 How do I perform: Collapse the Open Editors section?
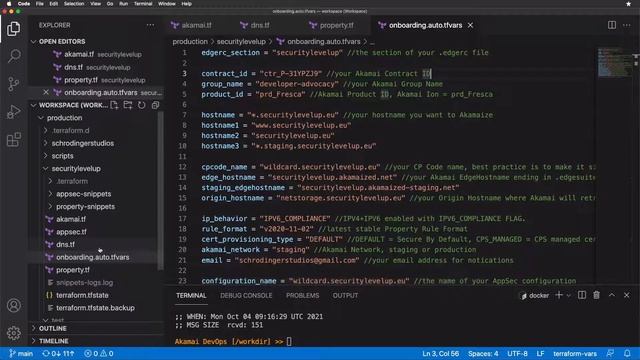point(62,42)
